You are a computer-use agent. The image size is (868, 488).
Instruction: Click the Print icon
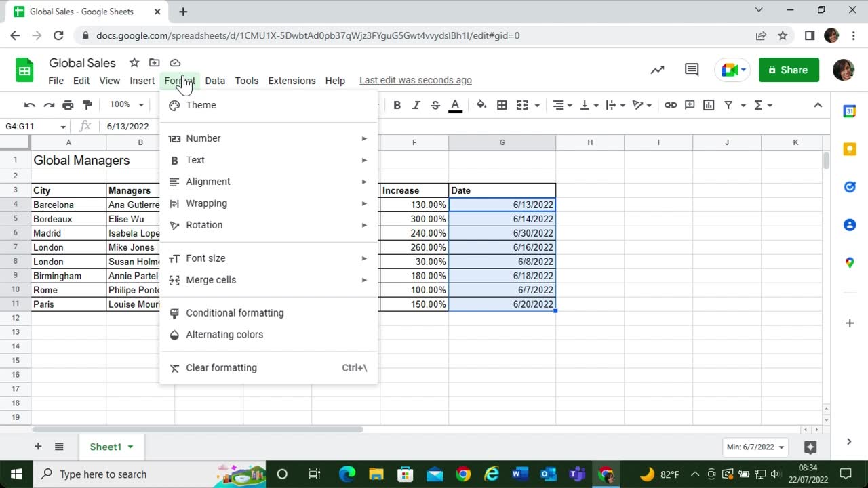pos(68,105)
